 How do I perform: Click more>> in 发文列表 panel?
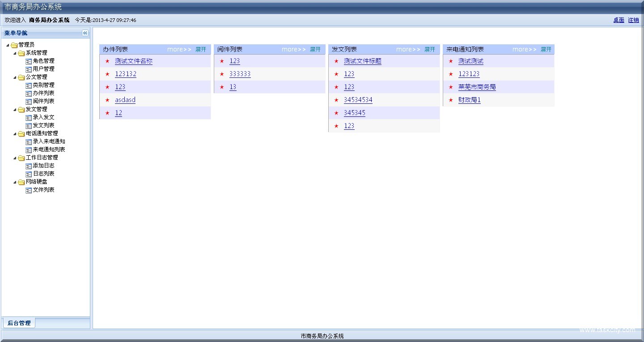[x=408, y=49]
